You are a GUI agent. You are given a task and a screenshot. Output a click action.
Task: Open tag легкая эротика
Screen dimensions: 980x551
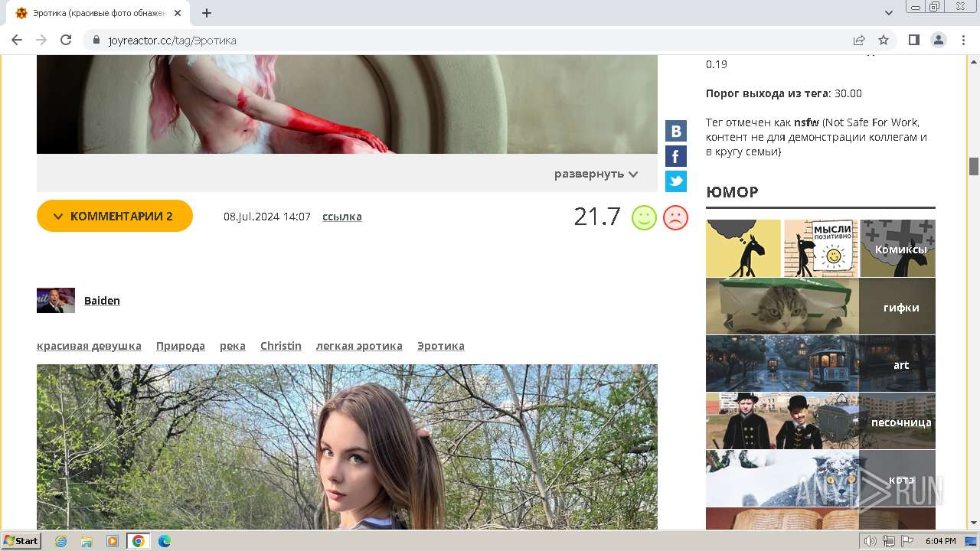[x=359, y=346]
